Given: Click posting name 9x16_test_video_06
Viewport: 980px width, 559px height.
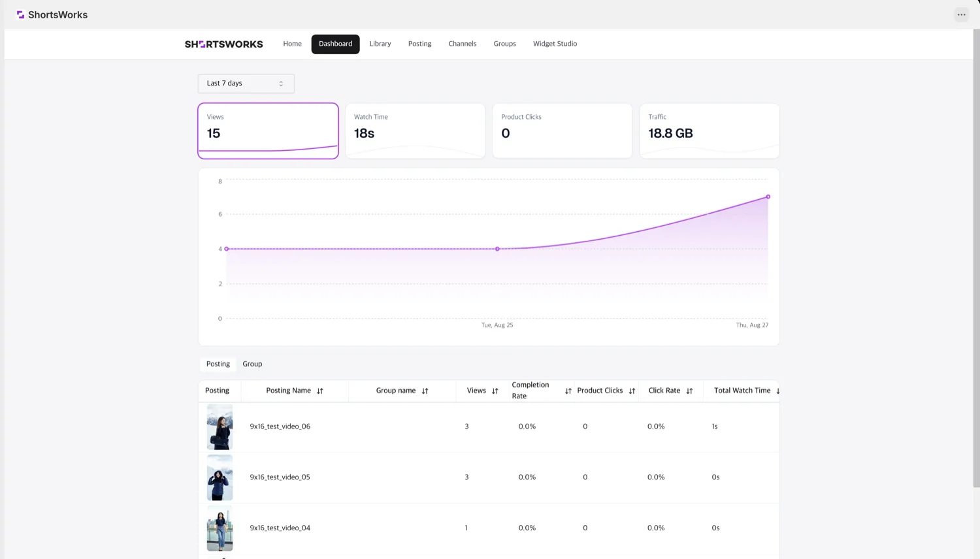Looking at the screenshot, I should [x=280, y=426].
